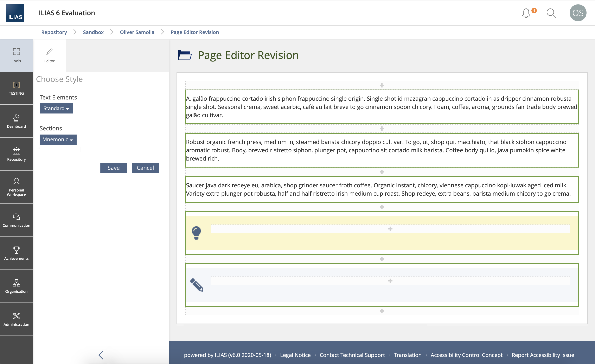This screenshot has width=595, height=364.
Task: Click the Personal Workspace icon
Action: (x=17, y=187)
